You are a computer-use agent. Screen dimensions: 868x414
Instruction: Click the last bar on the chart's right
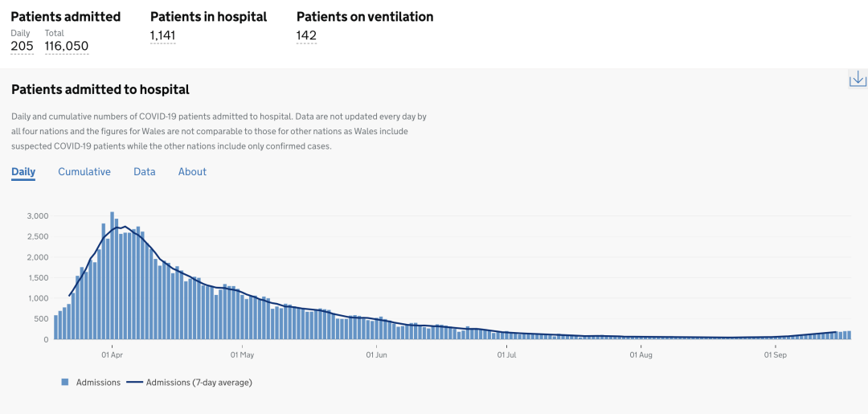point(848,335)
